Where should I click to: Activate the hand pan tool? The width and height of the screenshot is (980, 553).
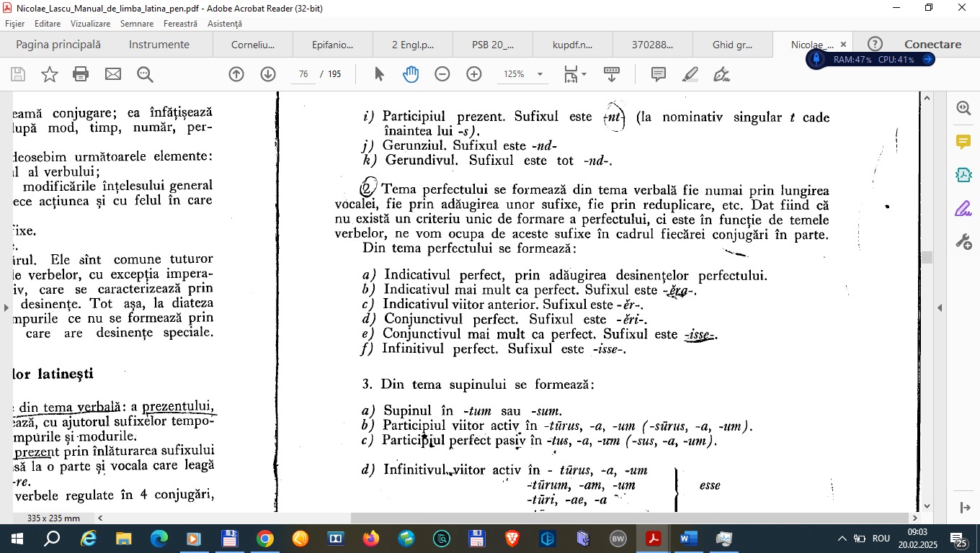411,74
